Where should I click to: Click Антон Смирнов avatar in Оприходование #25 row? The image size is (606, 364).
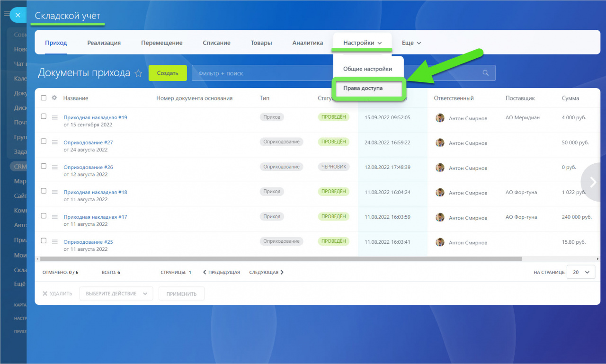(440, 242)
